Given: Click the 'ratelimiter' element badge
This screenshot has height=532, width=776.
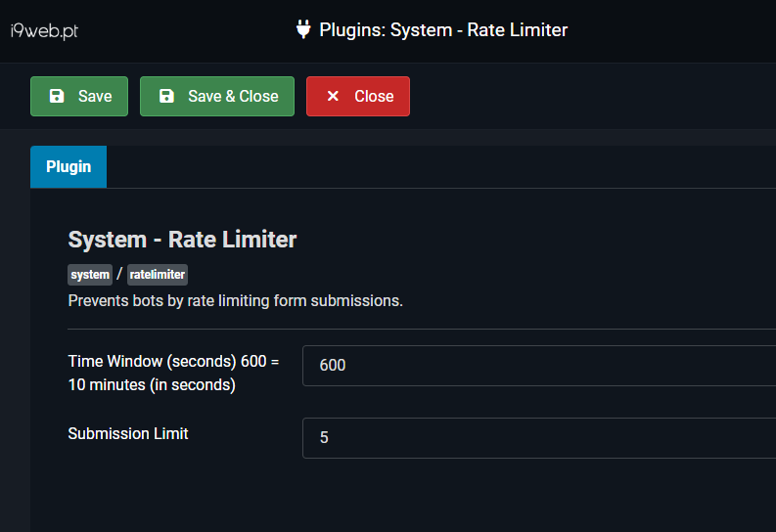Looking at the screenshot, I should (158, 275).
